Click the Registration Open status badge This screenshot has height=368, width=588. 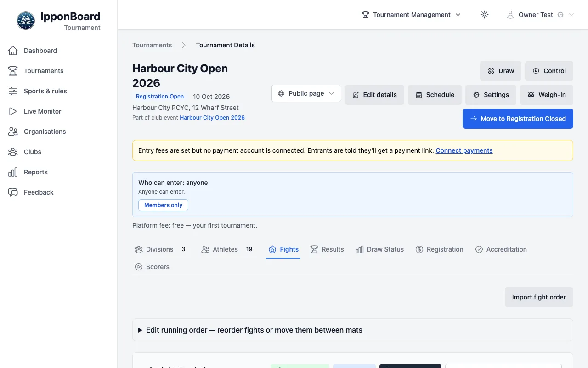point(160,97)
